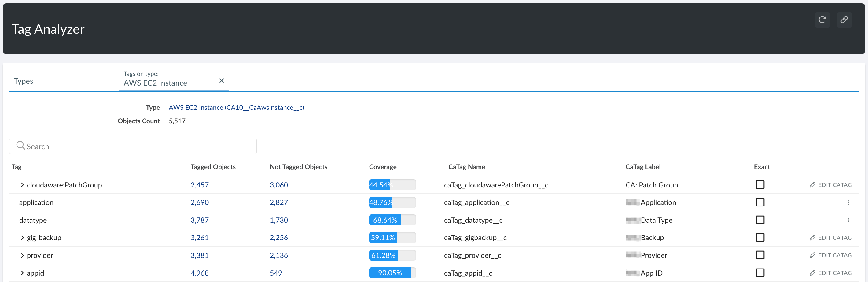The width and height of the screenshot is (868, 282).
Task: Open the kebab menu for datatype row
Action: pos(848,220)
